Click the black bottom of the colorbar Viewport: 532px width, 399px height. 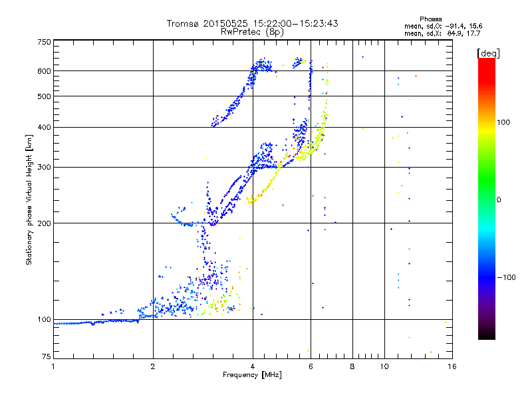(x=487, y=334)
